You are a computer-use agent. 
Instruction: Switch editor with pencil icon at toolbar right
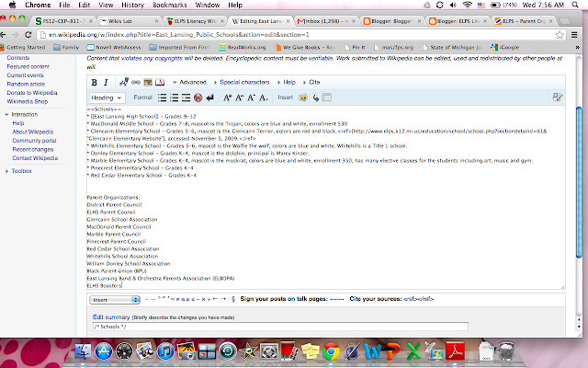(x=558, y=98)
